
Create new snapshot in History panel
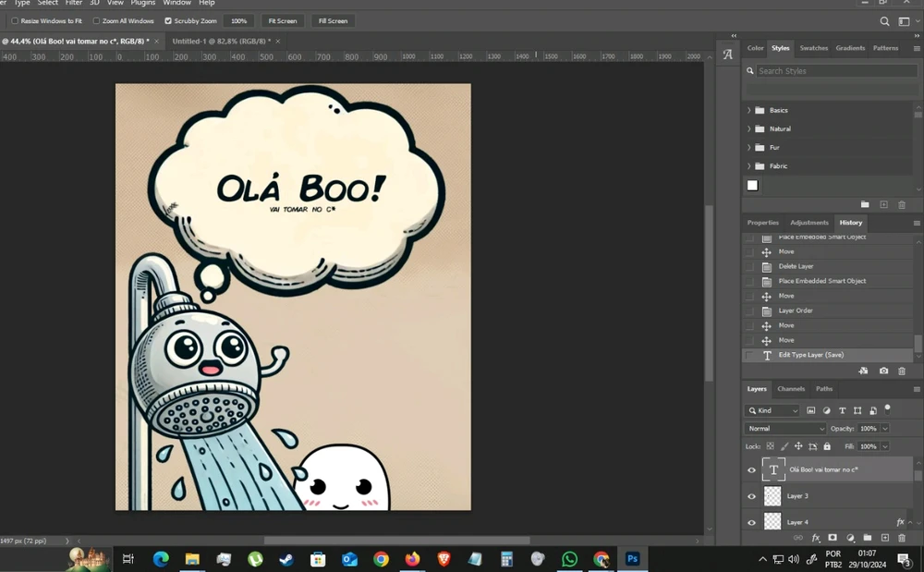coord(883,371)
